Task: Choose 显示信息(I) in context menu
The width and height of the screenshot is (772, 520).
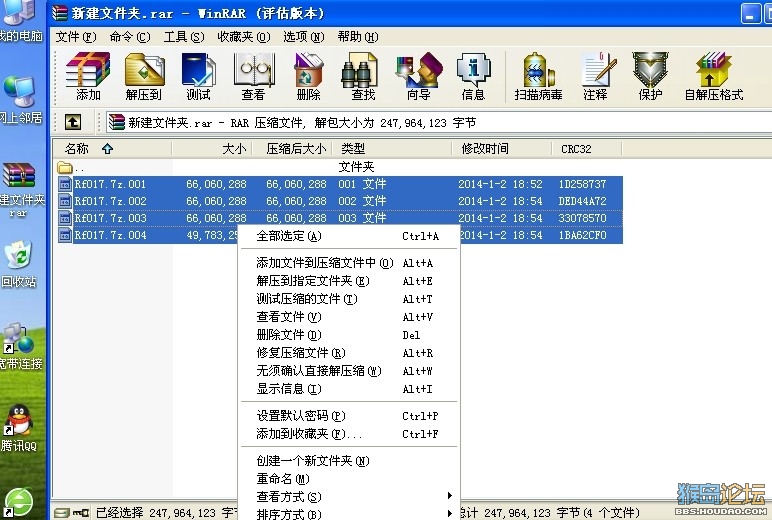Action: [x=349, y=389]
